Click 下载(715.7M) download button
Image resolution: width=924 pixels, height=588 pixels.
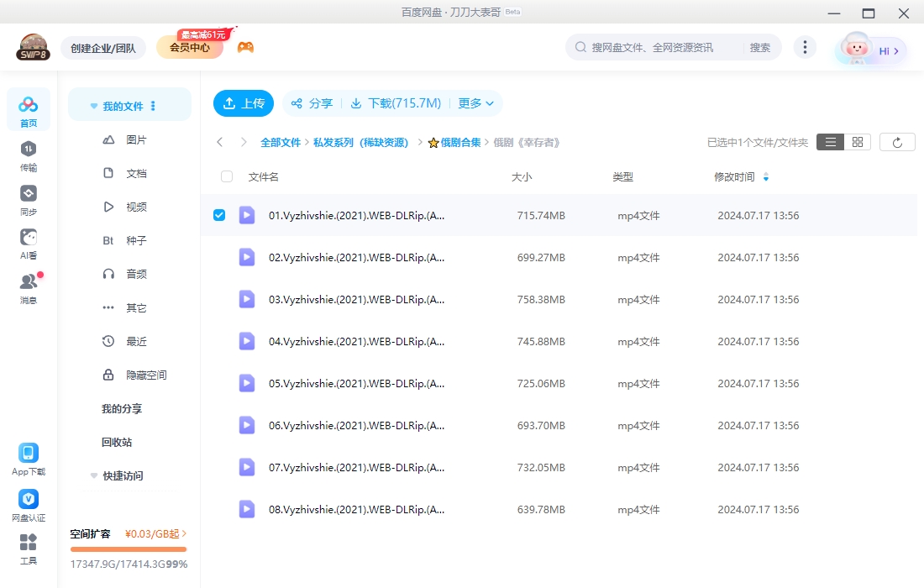click(x=396, y=103)
